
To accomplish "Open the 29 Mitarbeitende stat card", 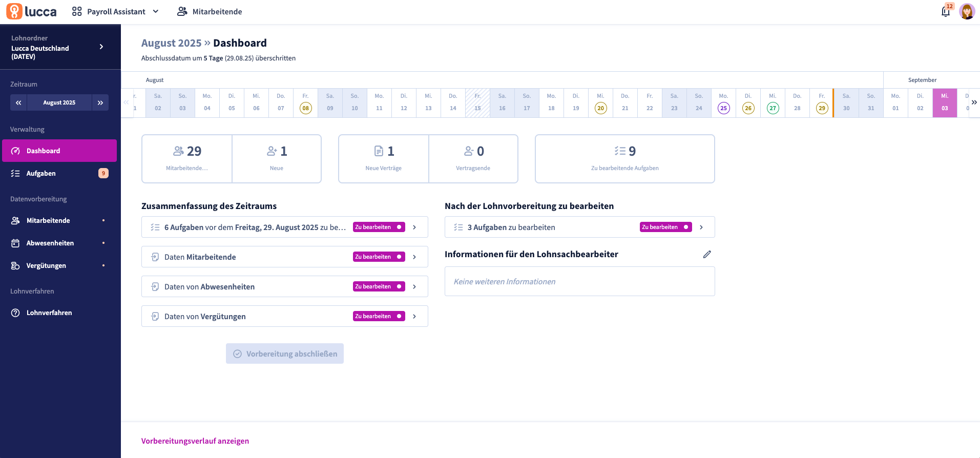I will pos(187,158).
